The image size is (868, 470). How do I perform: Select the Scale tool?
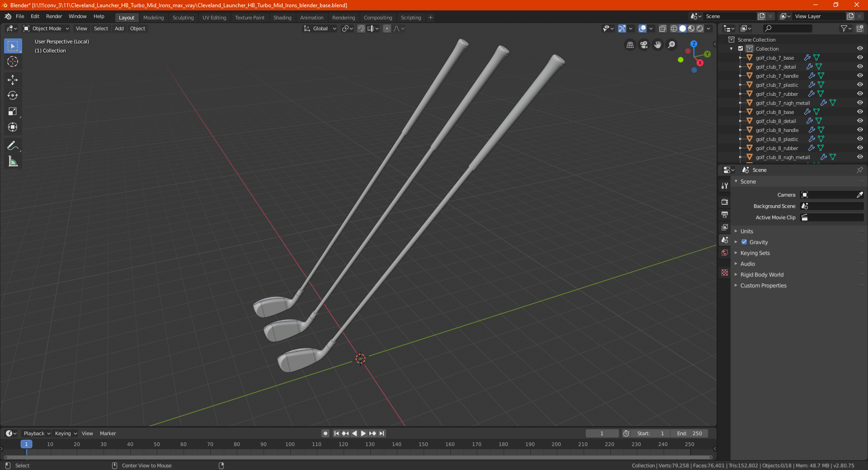[13, 111]
